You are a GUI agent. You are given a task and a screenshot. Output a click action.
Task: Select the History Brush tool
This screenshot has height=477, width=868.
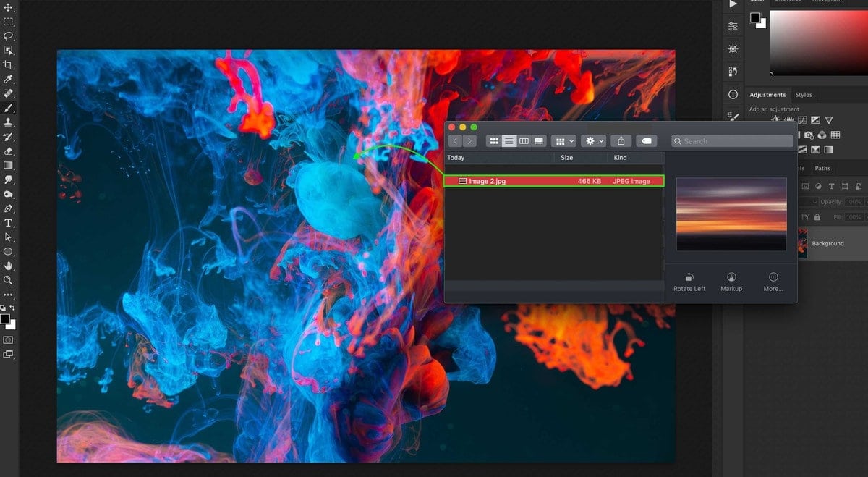9,137
